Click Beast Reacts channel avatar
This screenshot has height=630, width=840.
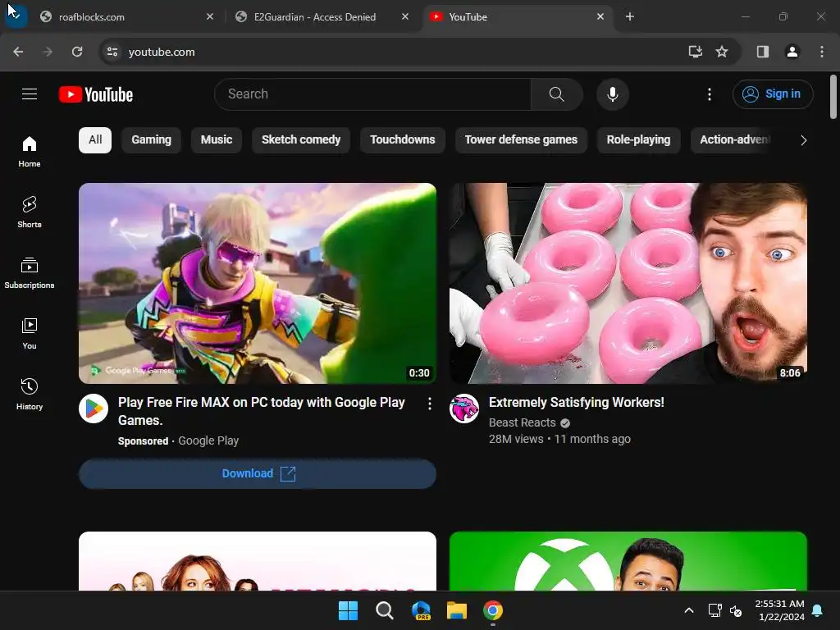[464, 409]
